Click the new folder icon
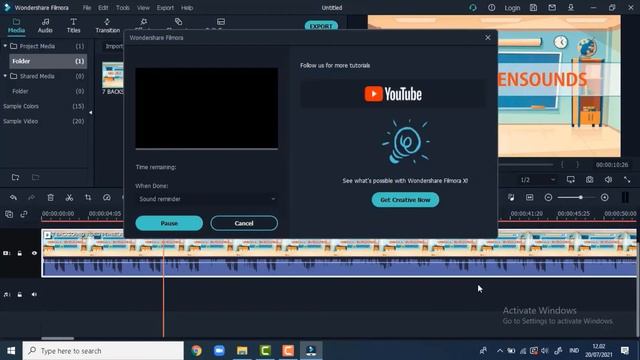The width and height of the screenshot is (640, 360). (x=16, y=177)
